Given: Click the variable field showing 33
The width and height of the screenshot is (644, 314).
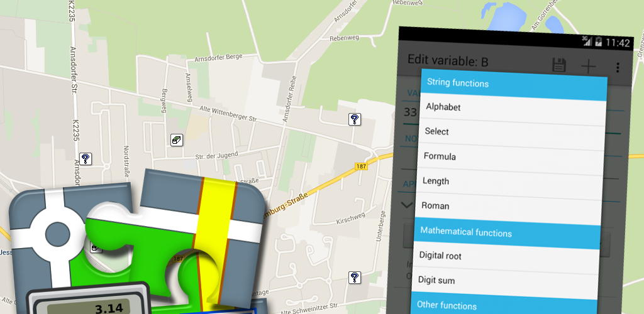Looking at the screenshot, I should point(410,112).
